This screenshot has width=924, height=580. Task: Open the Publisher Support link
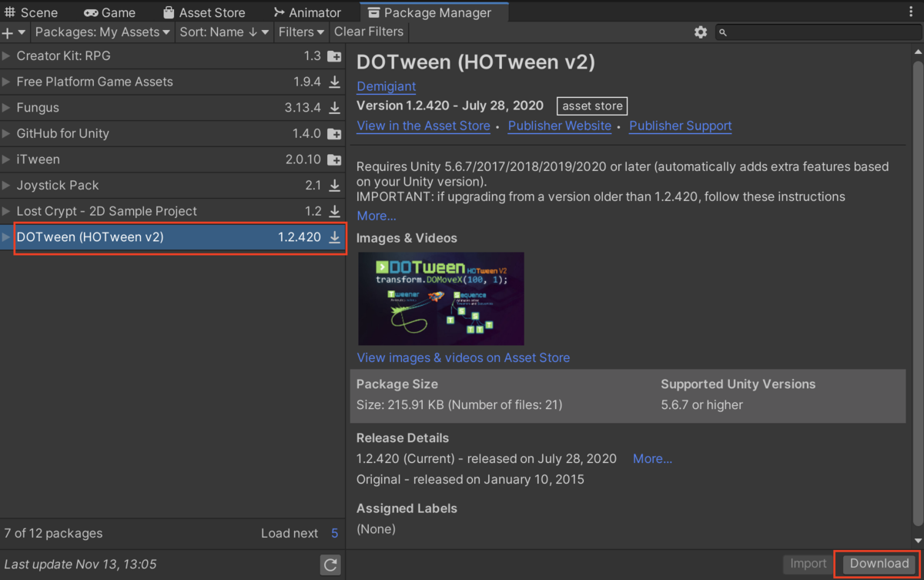(681, 126)
